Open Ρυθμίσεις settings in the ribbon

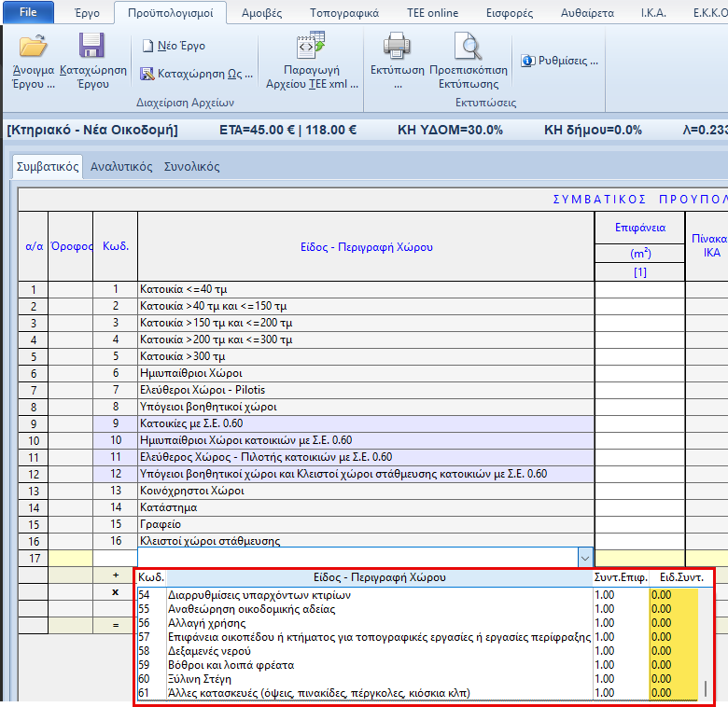pos(559,61)
